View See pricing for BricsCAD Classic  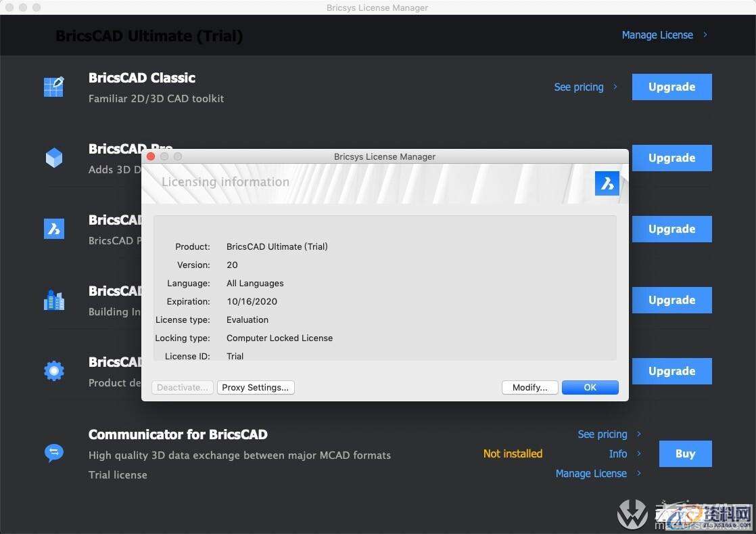coord(579,87)
